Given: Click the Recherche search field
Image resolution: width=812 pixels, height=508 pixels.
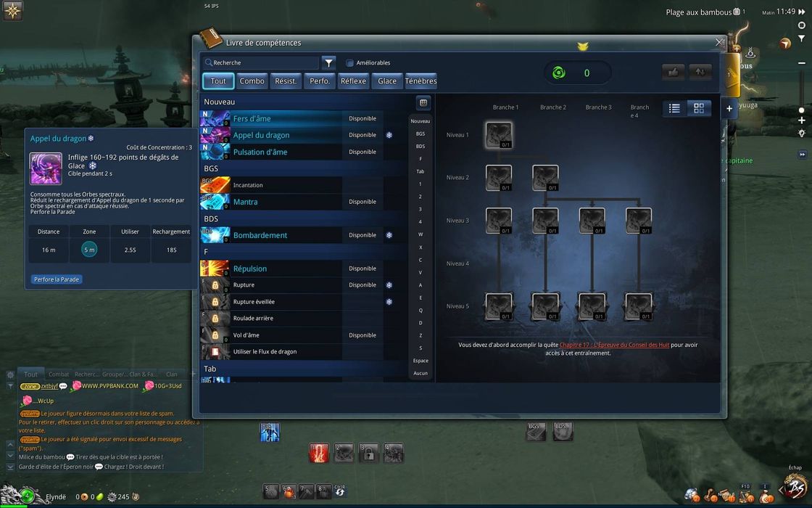Looking at the screenshot, I should coord(261,63).
